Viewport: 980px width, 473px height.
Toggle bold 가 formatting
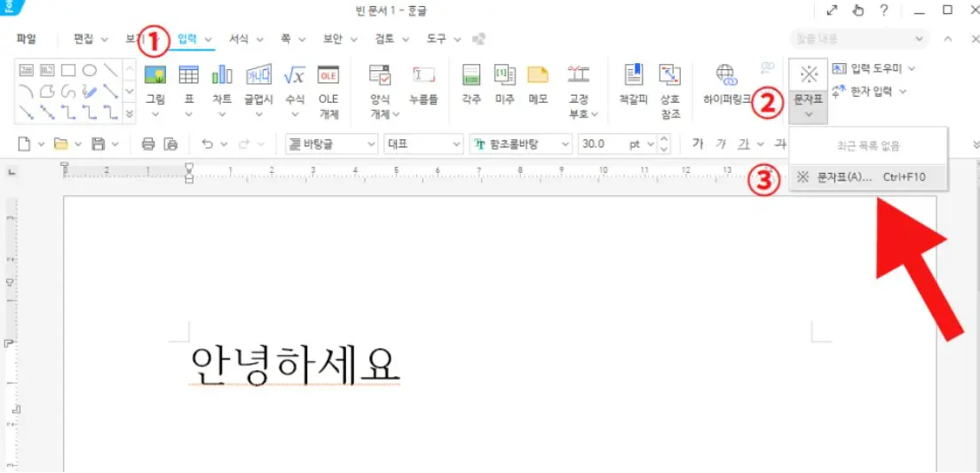[697, 144]
